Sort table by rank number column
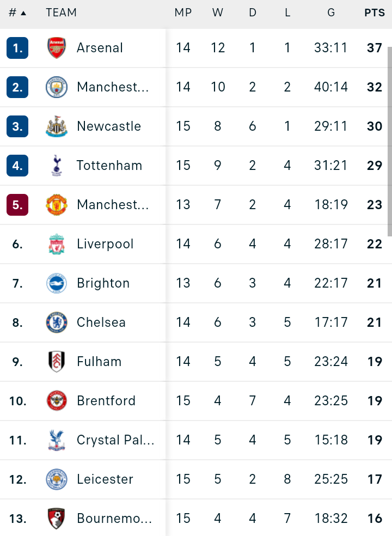This screenshot has height=536, width=392. coord(17,13)
